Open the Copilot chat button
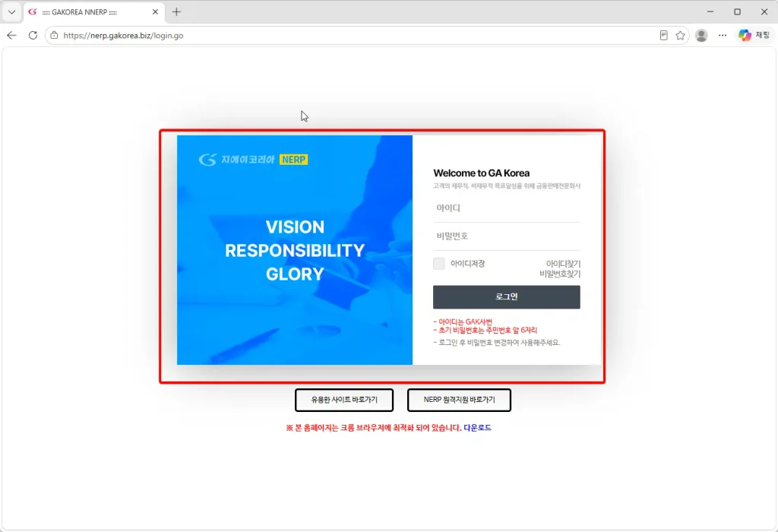The height and width of the screenshot is (532, 778). (754, 35)
